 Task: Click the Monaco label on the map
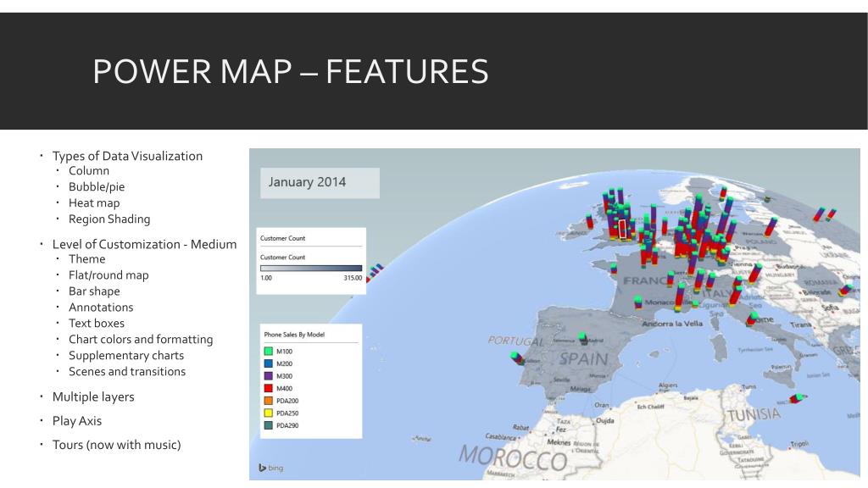coord(659,302)
